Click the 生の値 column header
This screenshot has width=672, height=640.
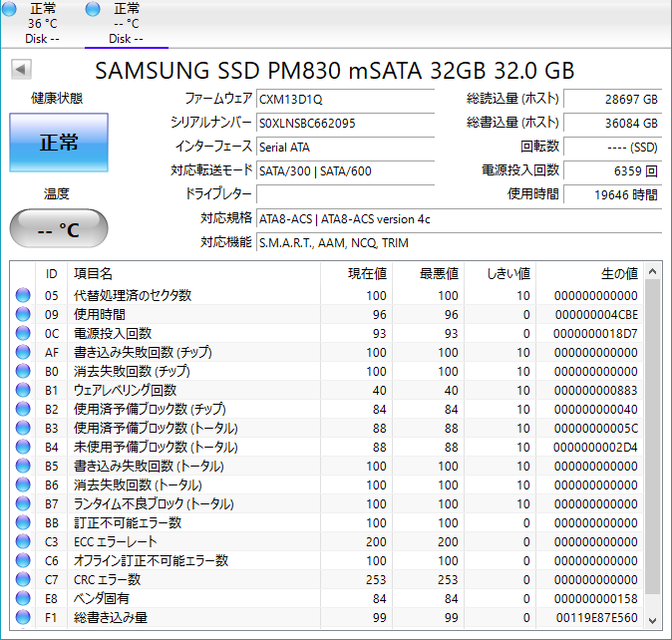pos(589,274)
